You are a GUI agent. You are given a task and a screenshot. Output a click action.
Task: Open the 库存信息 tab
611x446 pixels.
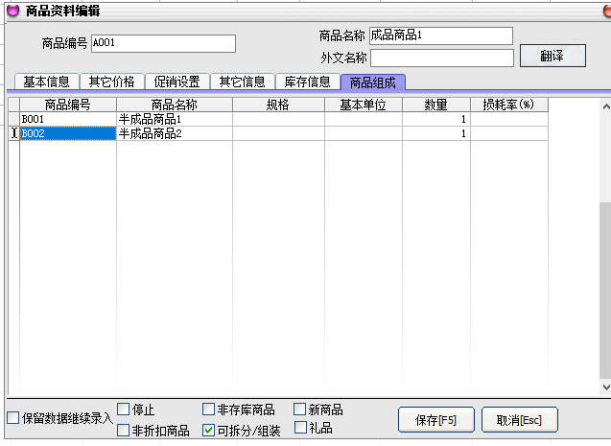307,82
